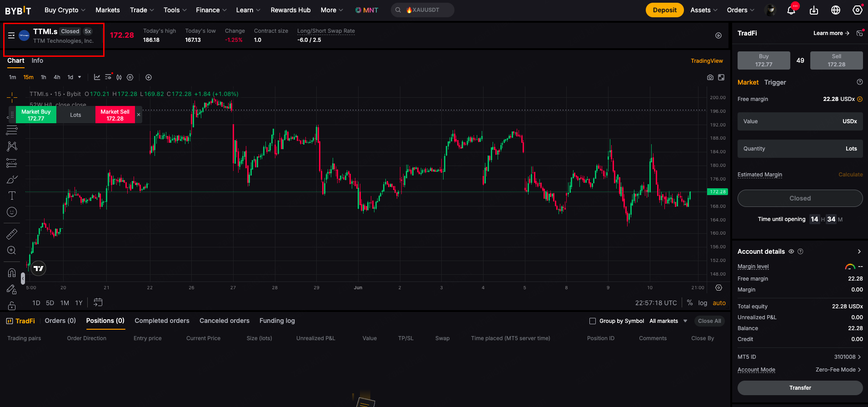Open the emoji icons tool

12,212
